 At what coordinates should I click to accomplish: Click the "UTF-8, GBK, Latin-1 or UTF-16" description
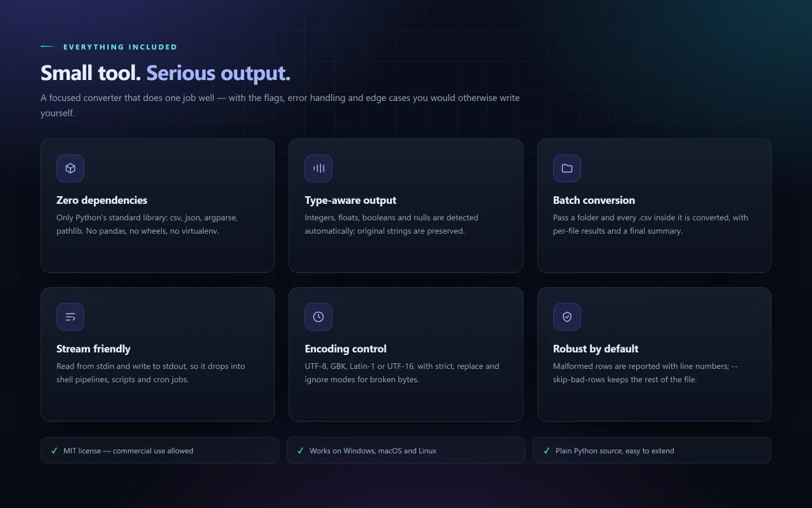[x=402, y=373]
